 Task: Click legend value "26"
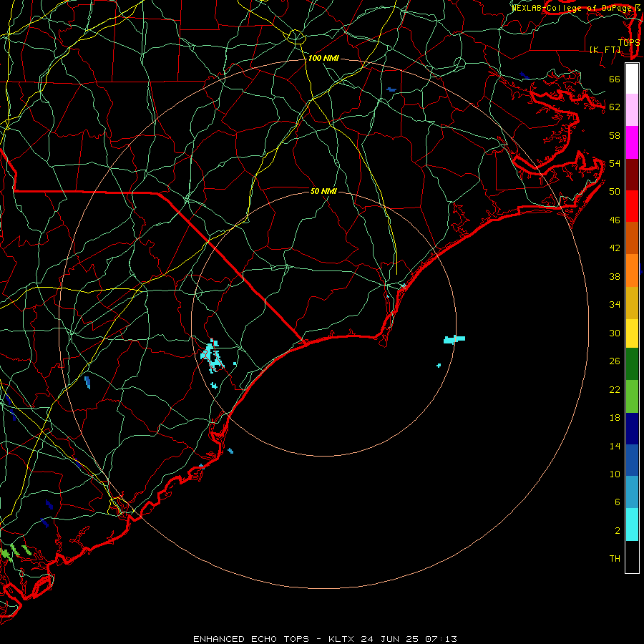[615, 361]
